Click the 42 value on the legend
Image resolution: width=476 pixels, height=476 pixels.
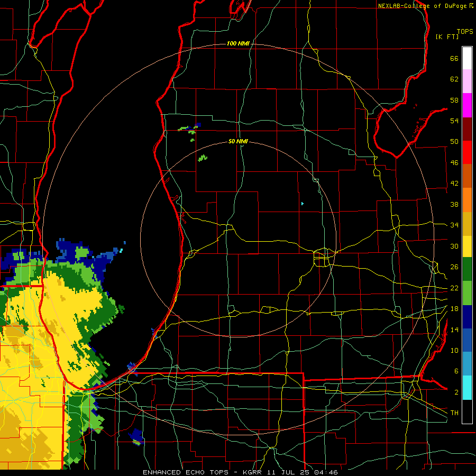click(454, 184)
